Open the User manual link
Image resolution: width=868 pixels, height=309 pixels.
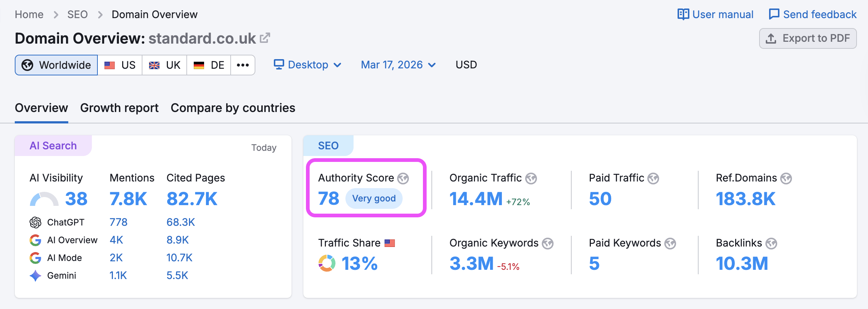[716, 14]
